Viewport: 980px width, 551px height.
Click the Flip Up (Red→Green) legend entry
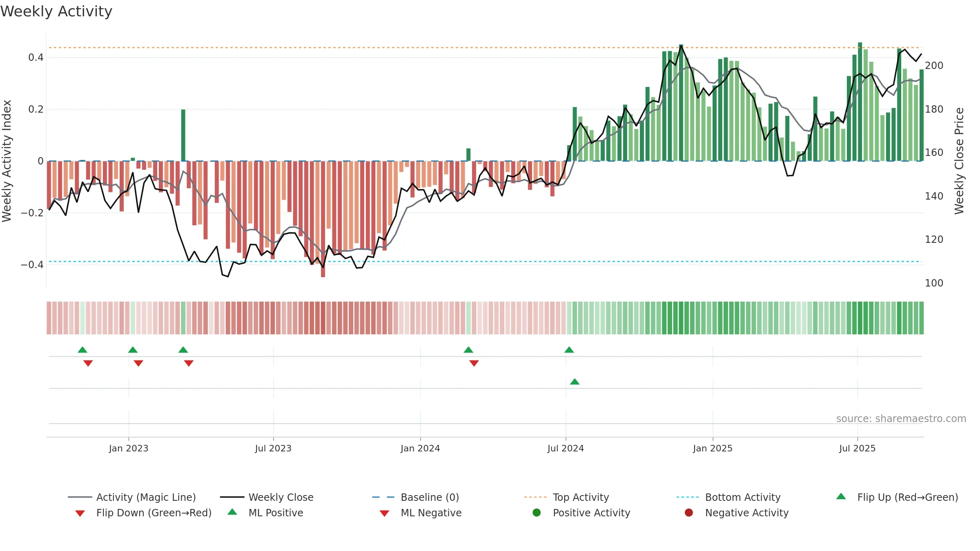point(897,497)
